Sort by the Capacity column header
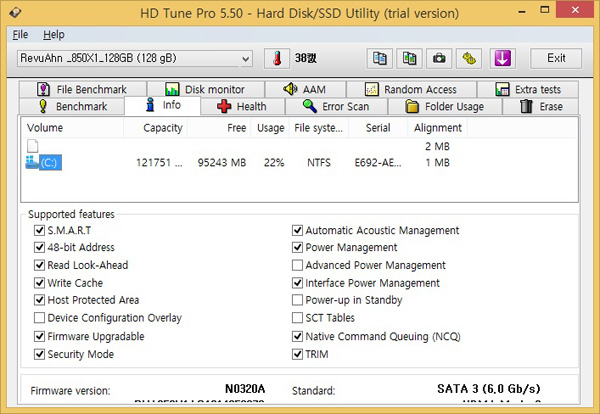Image resolution: width=600 pixels, height=414 pixels. click(155, 128)
